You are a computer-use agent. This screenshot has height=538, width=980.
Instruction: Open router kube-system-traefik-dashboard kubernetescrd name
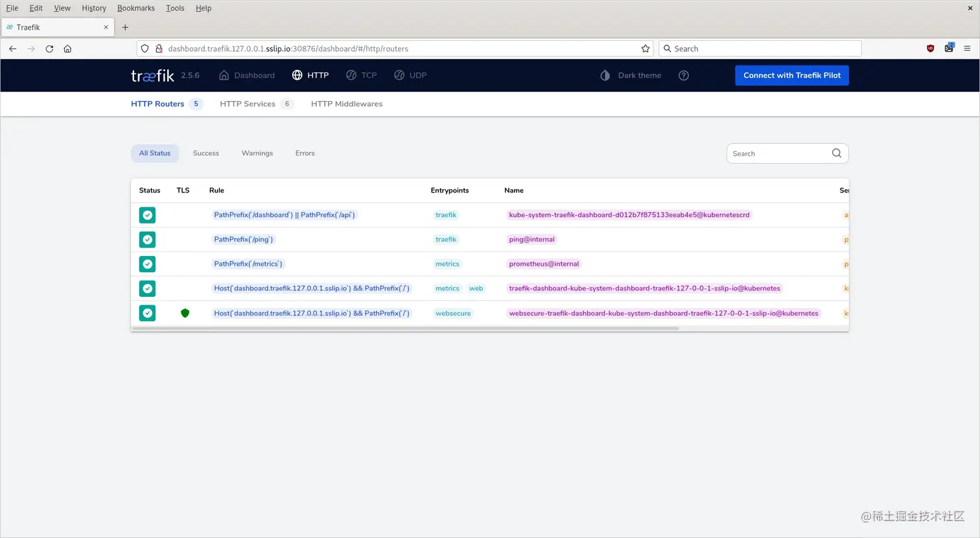[629, 215]
